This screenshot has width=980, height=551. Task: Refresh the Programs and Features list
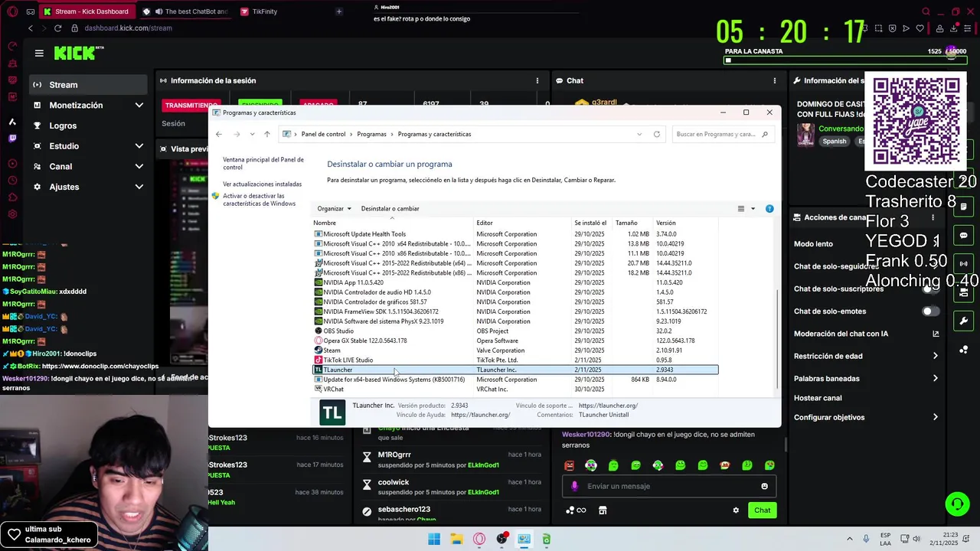[x=656, y=134]
